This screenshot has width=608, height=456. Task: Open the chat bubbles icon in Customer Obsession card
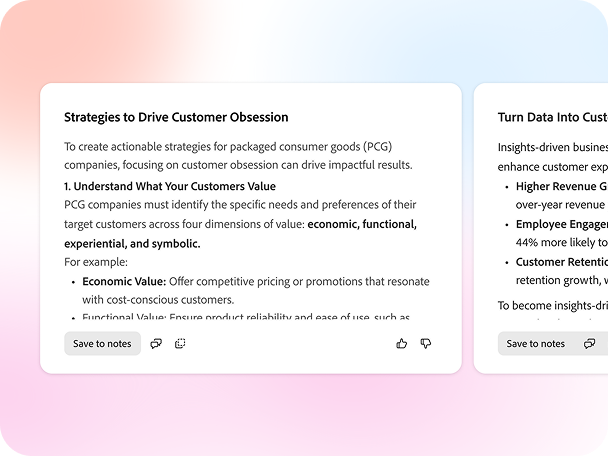coord(156,343)
